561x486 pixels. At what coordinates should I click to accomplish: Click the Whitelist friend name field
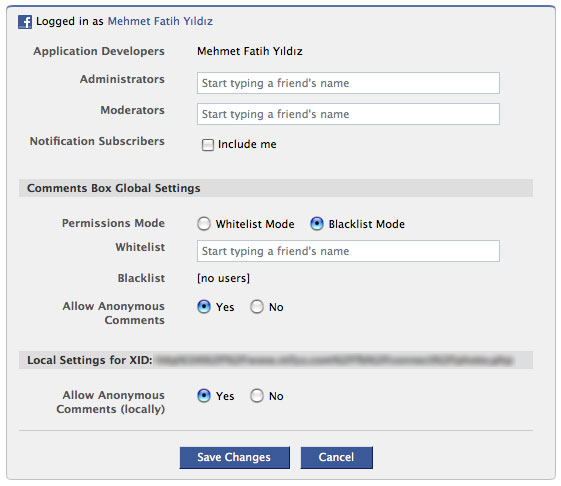[x=348, y=251]
